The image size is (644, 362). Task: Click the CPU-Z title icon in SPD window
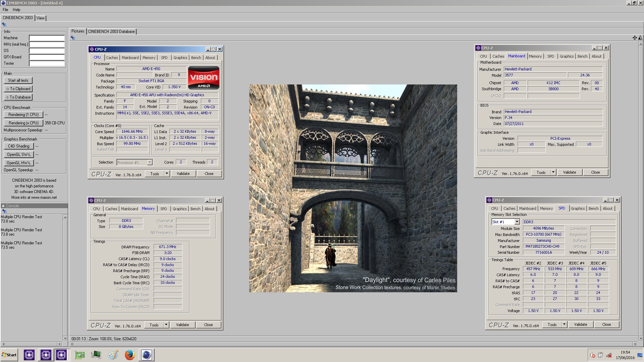(x=489, y=200)
